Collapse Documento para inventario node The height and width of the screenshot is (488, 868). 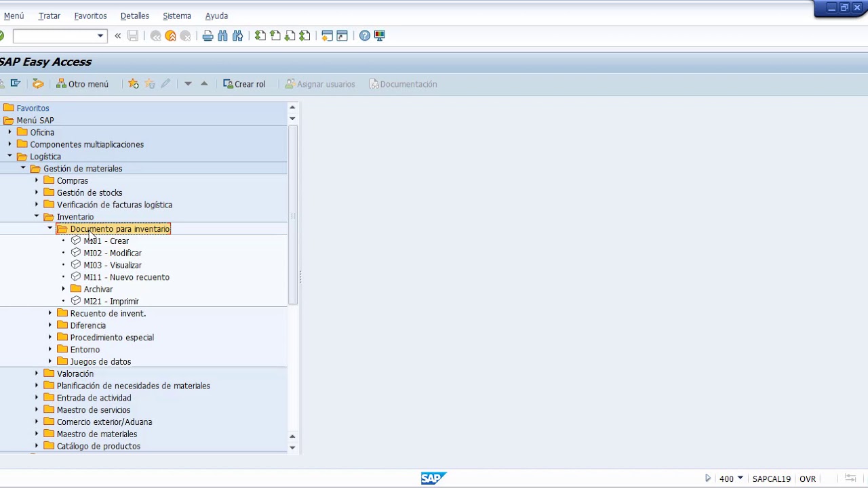click(x=50, y=228)
